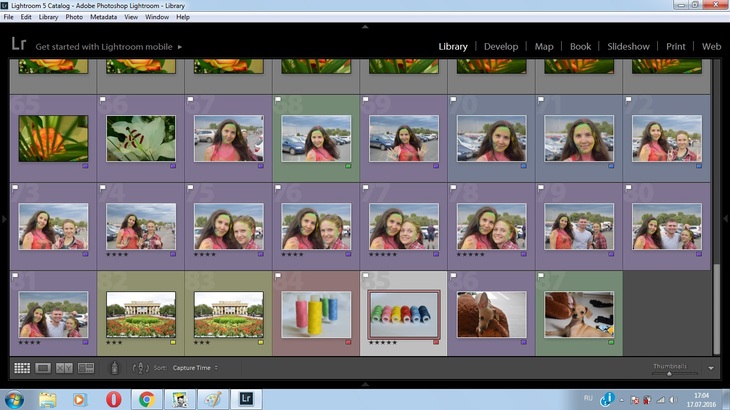The width and height of the screenshot is (730, 410).
Task: Show hidden system tray icons arrow
Action: pyautogui.click(x=622, y=400)
